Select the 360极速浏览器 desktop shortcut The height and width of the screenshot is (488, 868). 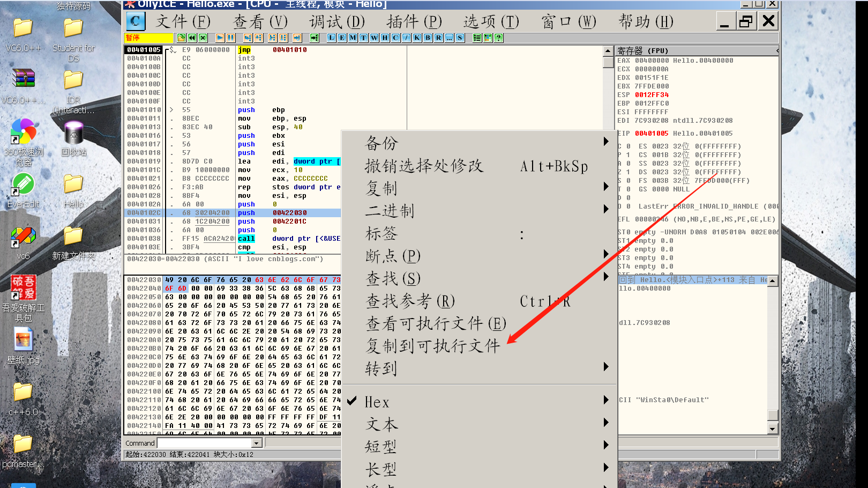coord(24,142)
